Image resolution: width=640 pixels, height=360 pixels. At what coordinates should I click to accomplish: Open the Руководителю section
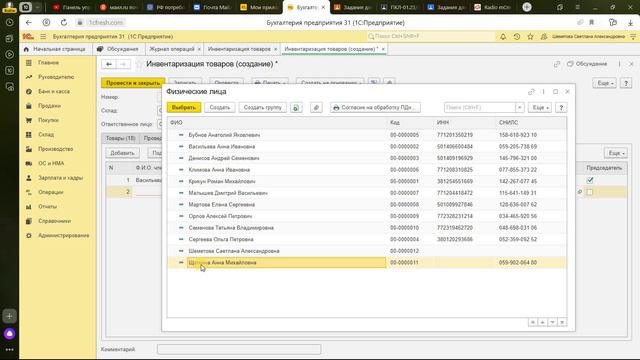click(56, 77)
